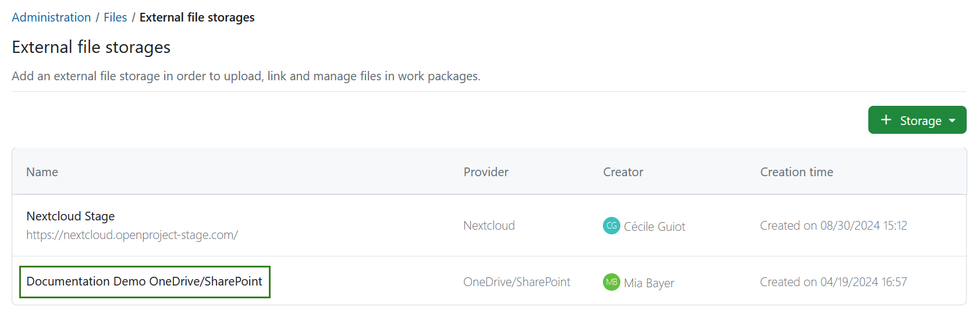Click the Created on 04/19/2024 timestamp

(833, 282)
